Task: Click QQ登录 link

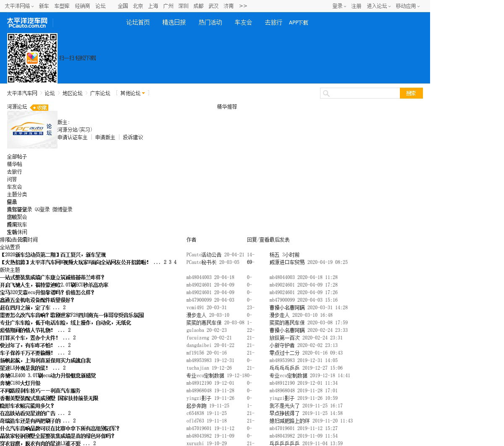Action: pos(42,209)
